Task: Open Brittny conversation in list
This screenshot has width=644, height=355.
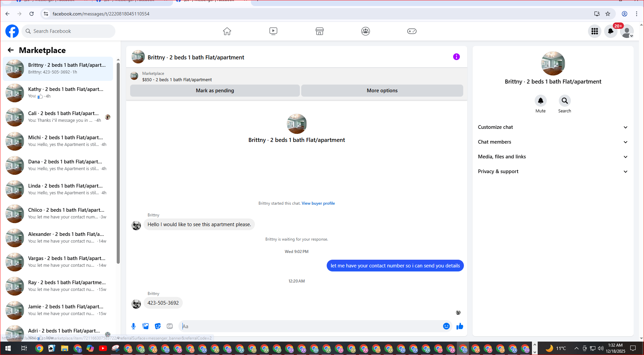Action: coord(58,69)
